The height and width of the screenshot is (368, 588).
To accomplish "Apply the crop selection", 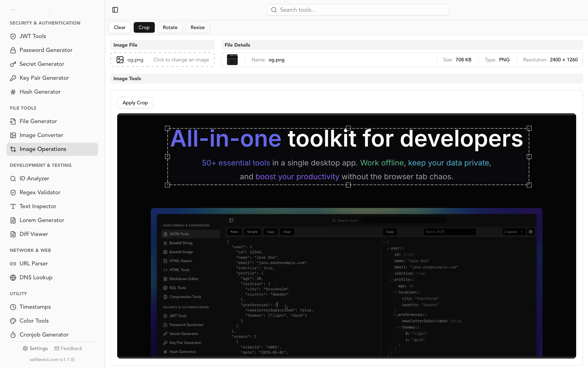I will click(135, 103).
